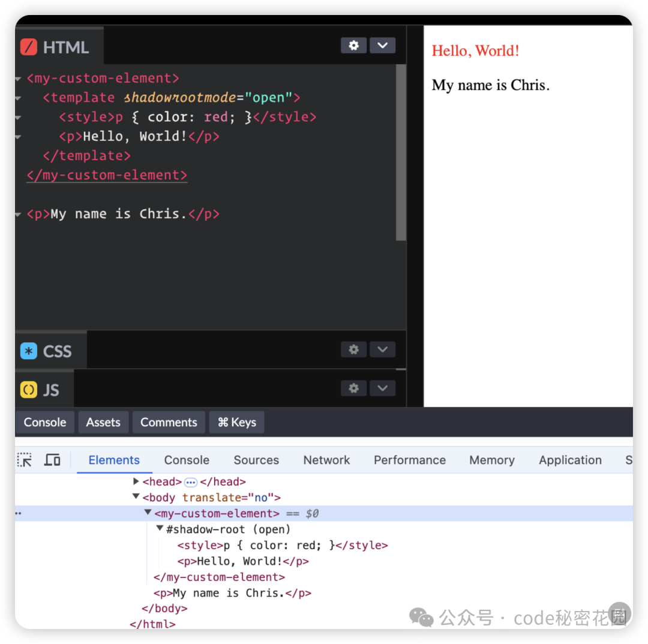Open the CSS panel chevron dropdown
648x644 pixels.
[x=382, y=350]
